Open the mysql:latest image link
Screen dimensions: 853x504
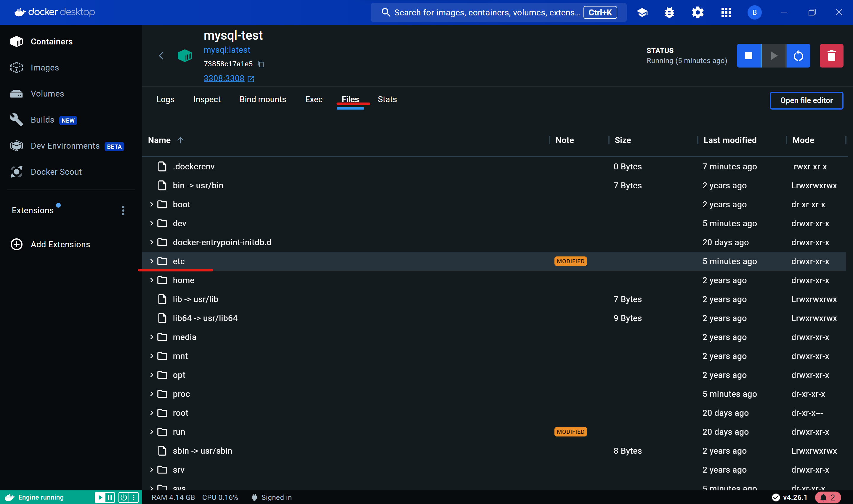tap(227, 50)
